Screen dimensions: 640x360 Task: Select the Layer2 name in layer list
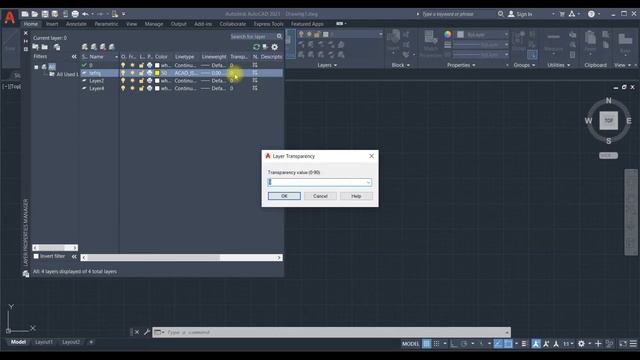click(96, 81)
